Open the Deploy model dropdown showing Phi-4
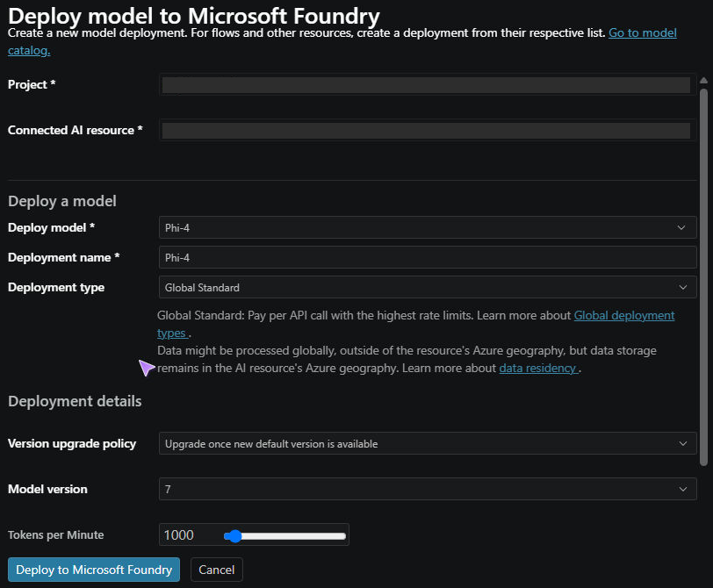Image resolution: width=713 pixels, height=588 pixels. (x=428, y=227)
